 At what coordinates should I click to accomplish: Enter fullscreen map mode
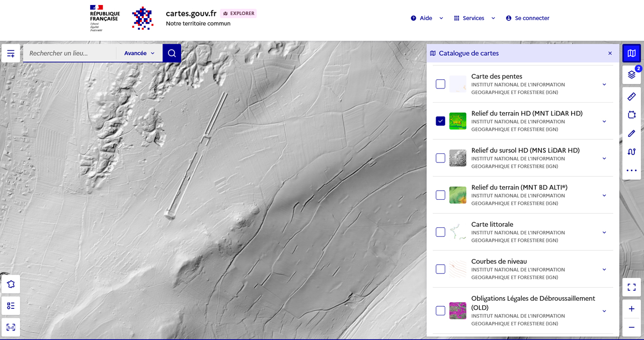(631, 287)
